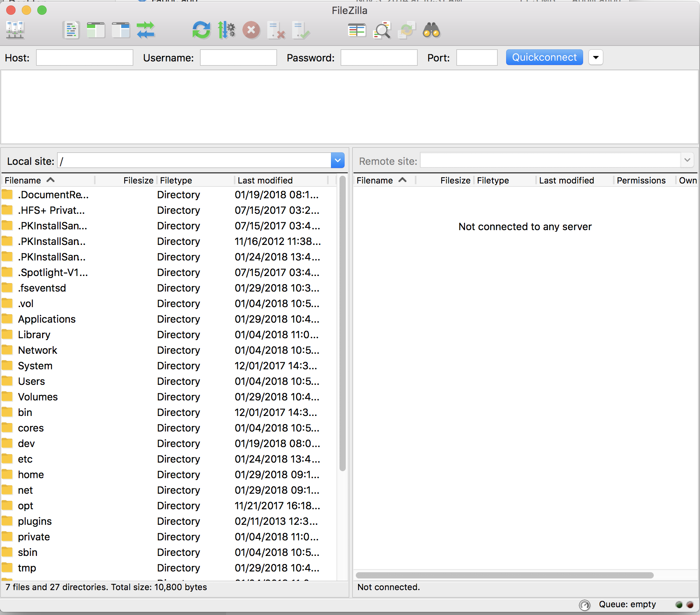
Task: Open directory listing filters
Action: [357, 30]
